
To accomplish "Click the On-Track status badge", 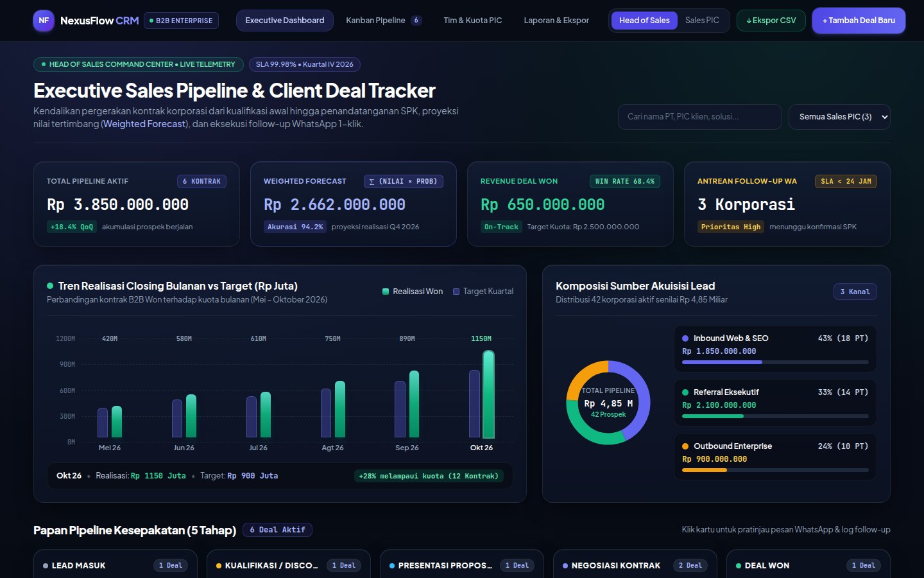I will pos(501,227).
